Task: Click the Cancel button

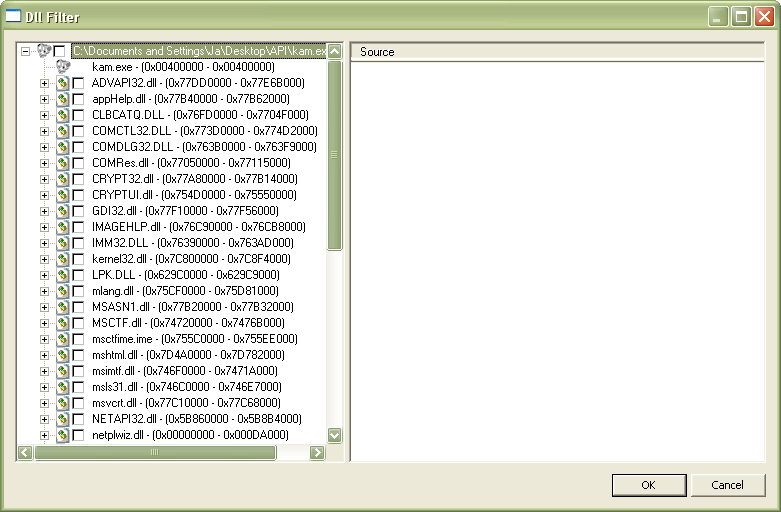Action: [x=728, y=485]
